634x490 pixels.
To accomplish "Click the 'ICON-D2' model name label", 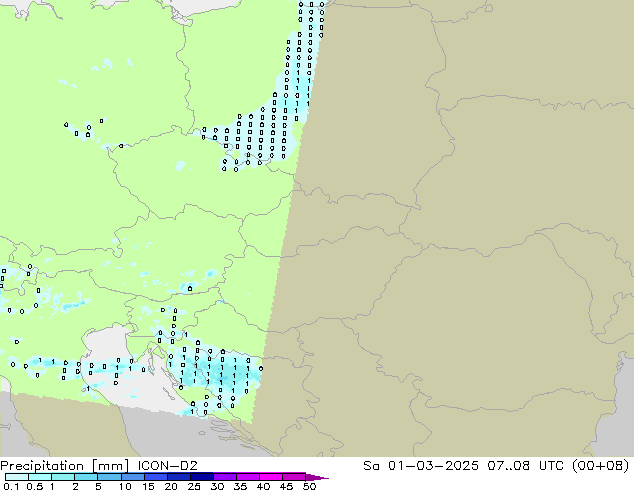I will (167, 466).
